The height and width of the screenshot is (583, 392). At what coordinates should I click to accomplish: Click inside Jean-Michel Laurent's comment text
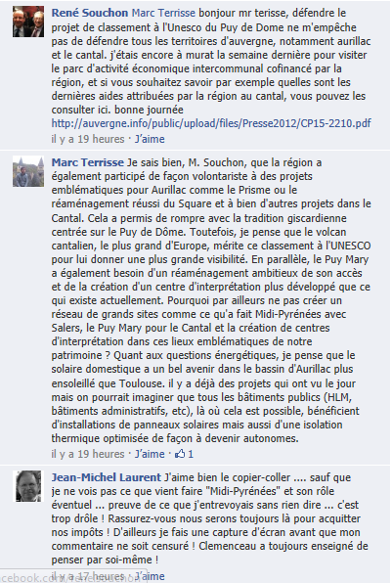coord(210,518)
